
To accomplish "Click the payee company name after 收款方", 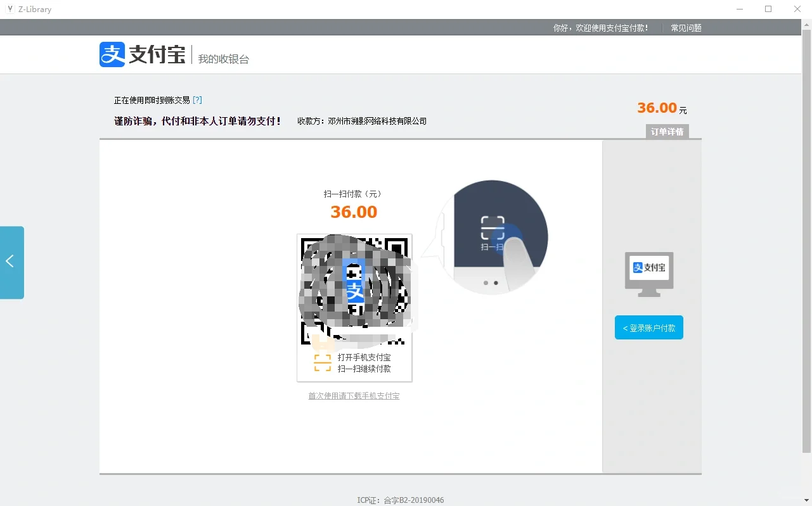I will pos(378,121).
